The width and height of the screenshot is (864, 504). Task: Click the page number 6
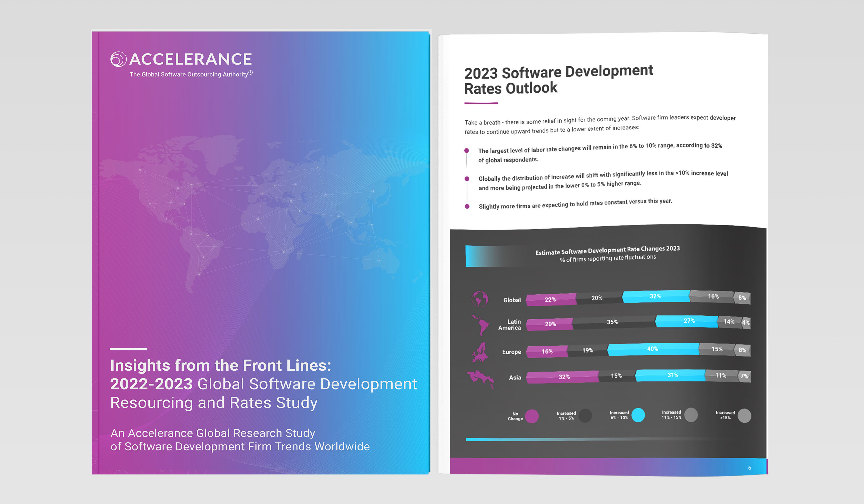(x=749, y=468)
